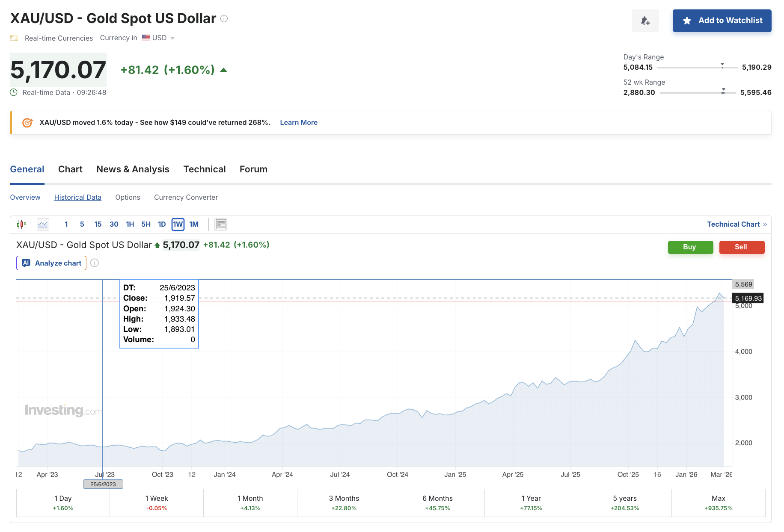
Task: Create a price alert with the bell icon
Action: click(x=645, y=21)
